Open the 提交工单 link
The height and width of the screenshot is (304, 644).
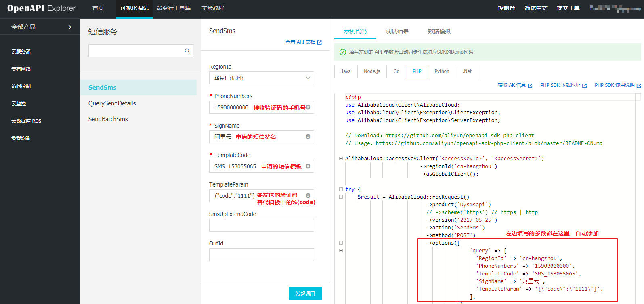tap(568, 8)
